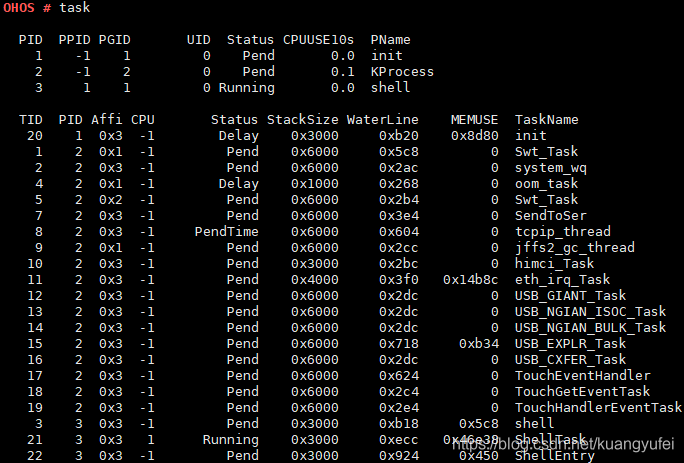This screenshot has width=684, height=463.
Task: Click the oom_task task name
Action: pyautogui.click(x=546, y=184)
